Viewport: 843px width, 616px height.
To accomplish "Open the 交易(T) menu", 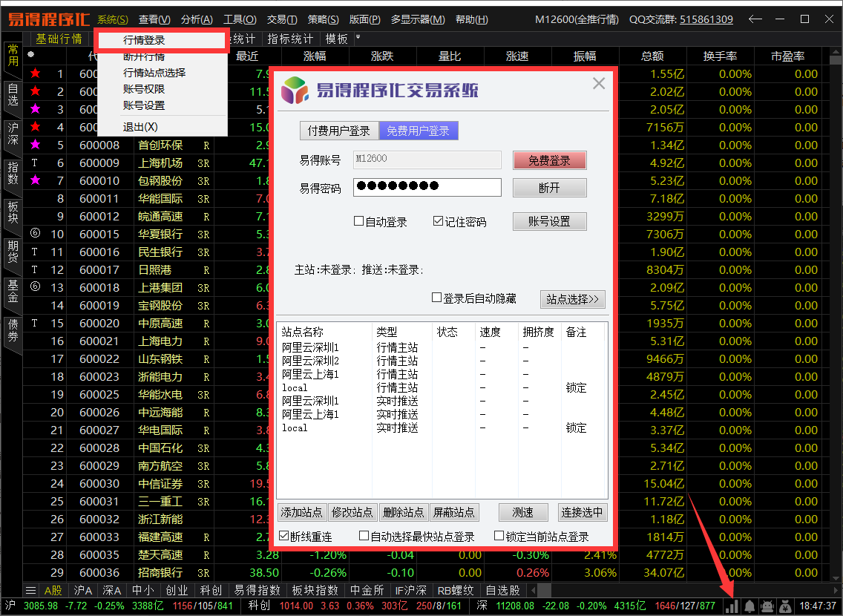I will click(282, 19).
